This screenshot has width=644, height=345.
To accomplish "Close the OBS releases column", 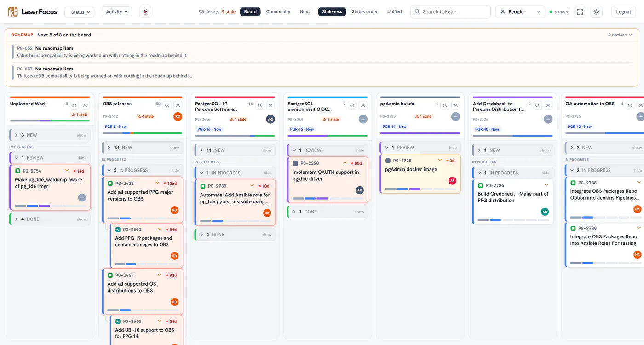I will click(x=178, y=105).
